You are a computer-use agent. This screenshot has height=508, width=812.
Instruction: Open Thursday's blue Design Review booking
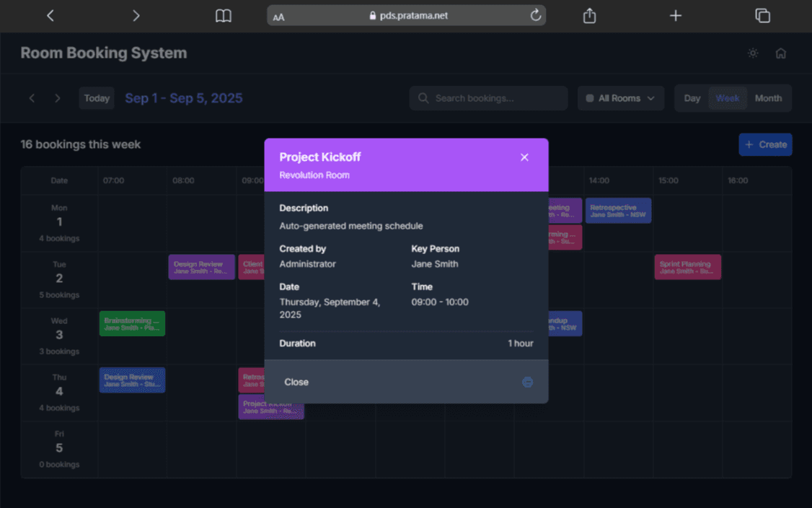click(132, 380)
